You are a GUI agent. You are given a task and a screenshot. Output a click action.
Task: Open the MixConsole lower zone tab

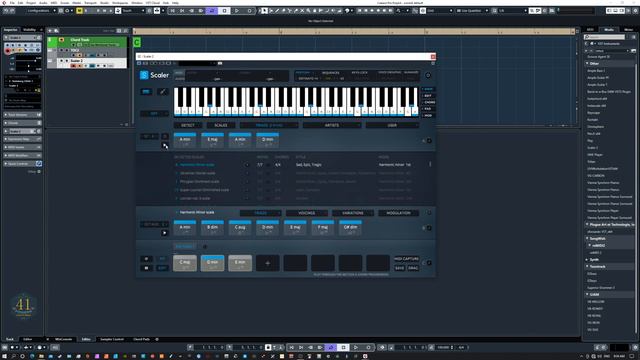pyautogui.click(x=63, y=339)
